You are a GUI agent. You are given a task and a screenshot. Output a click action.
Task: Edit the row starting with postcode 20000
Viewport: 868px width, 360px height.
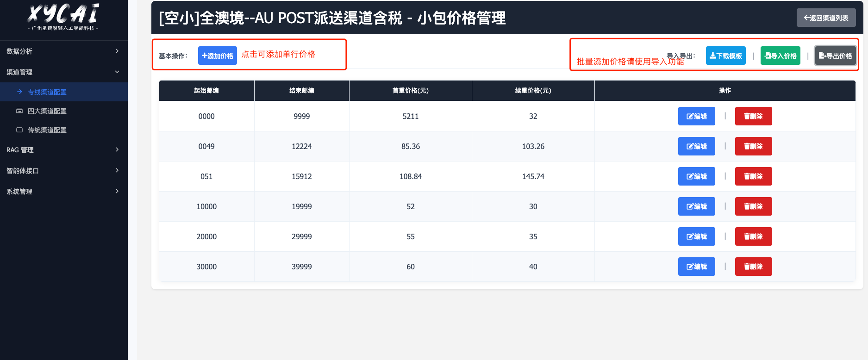tap(697, 236)
